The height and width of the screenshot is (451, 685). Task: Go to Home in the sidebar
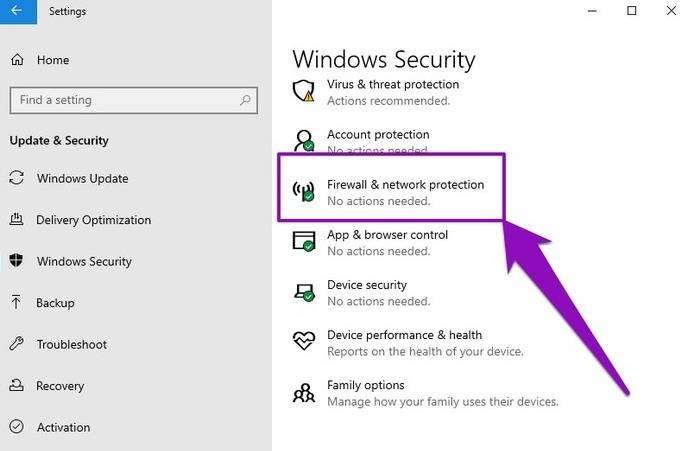[x=53, y=60]
